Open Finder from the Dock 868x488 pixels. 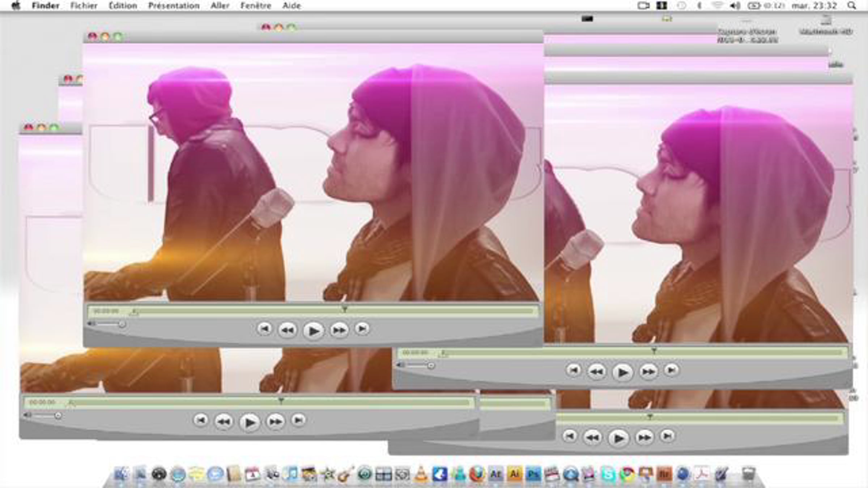tap(121, 474)
